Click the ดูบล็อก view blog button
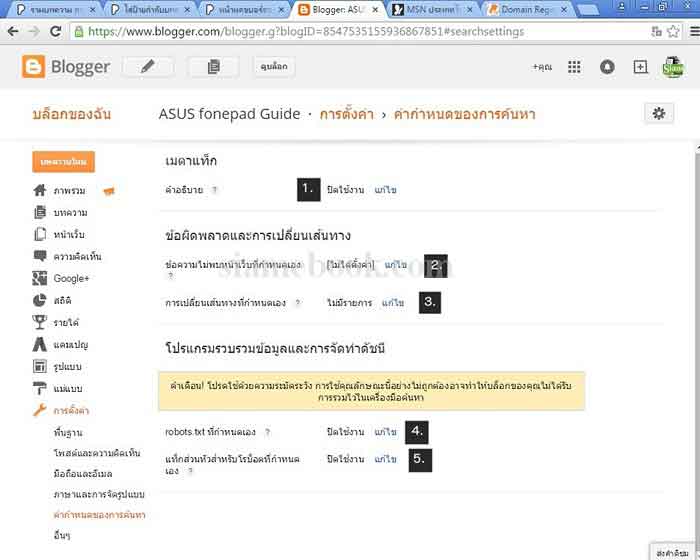Viewport: 700px width, 560px height. (x=274, y=67)
